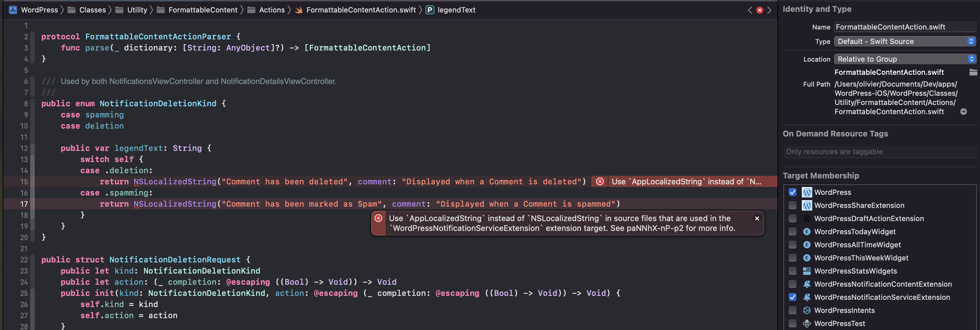The width and height of the screenshot is (980, 330).
Task: Tick the WordPressIntents membership checkbox
Action: click(x=793, y=310)
